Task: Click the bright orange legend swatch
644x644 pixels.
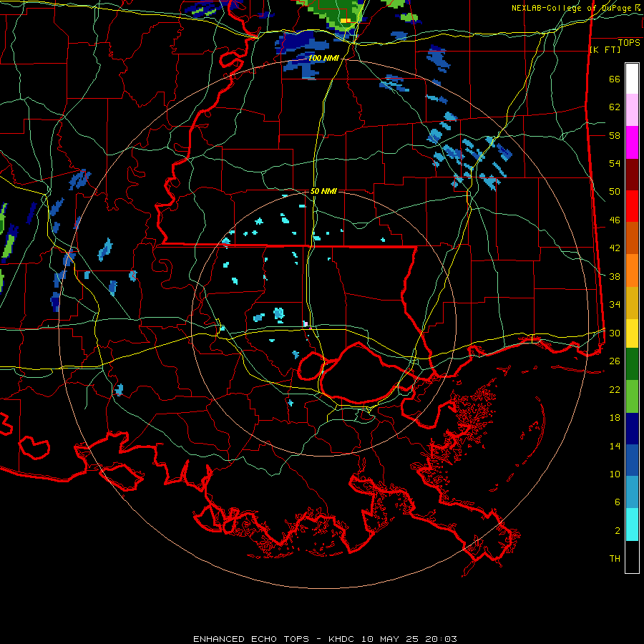Action: click(632, 270)
